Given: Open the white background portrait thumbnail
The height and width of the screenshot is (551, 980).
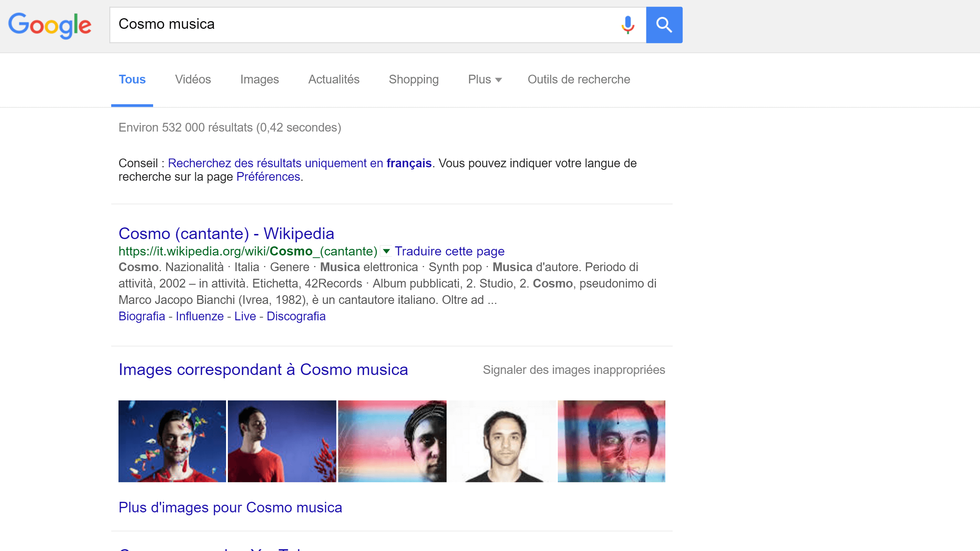Looking at the screenshot, I should (x=502, y=441).
